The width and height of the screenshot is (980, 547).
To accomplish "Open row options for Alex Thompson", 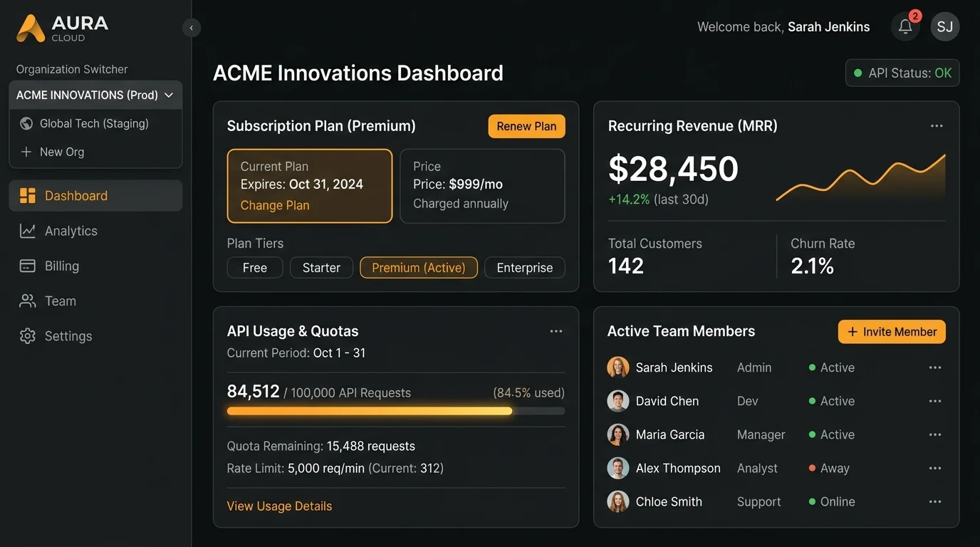I will coord(935,468).
